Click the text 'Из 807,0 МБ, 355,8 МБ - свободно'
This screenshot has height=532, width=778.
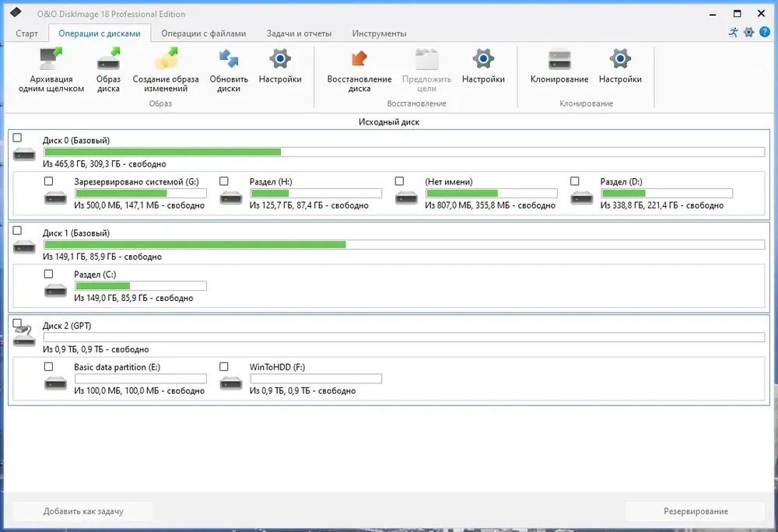[490, 205]
